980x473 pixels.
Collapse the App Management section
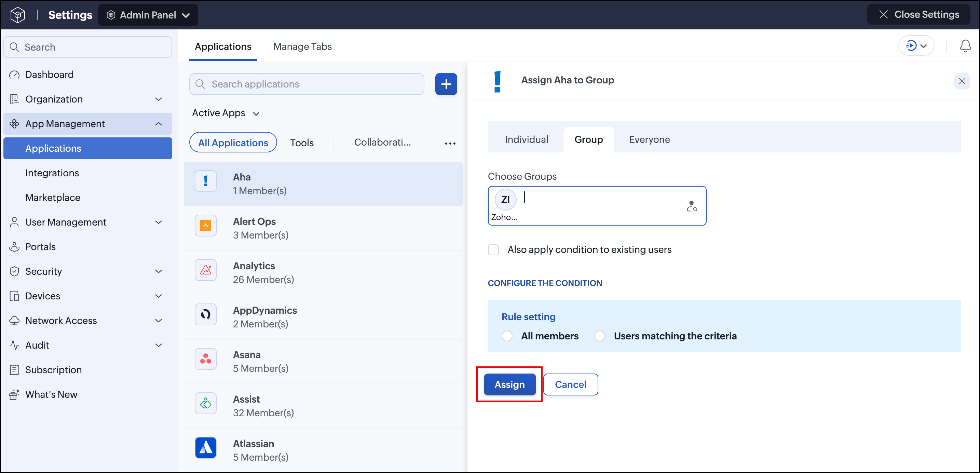(159, 124)
